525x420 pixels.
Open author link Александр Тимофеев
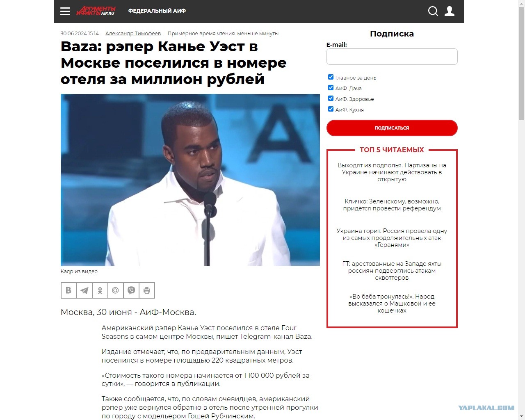[x=133, y=34]
